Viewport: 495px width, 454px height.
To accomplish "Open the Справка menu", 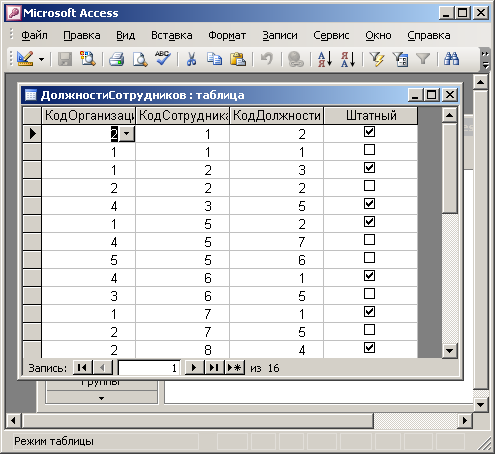I will pos(429,35).
